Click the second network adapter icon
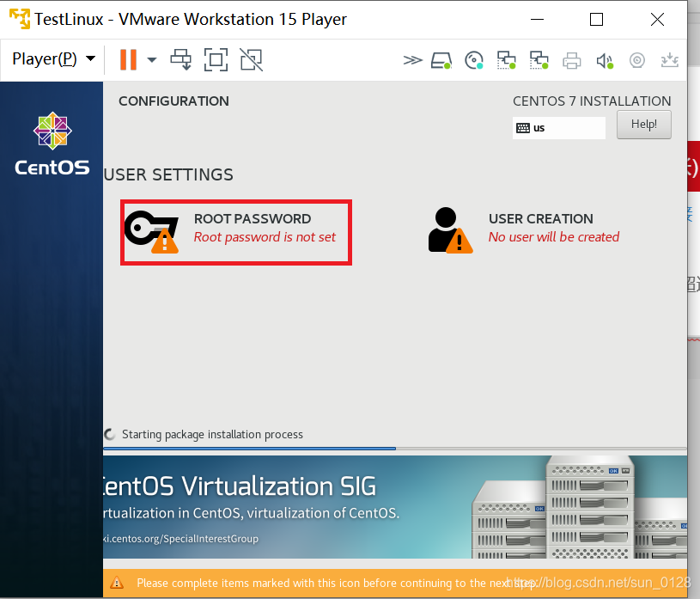 [x=539, y=60]
